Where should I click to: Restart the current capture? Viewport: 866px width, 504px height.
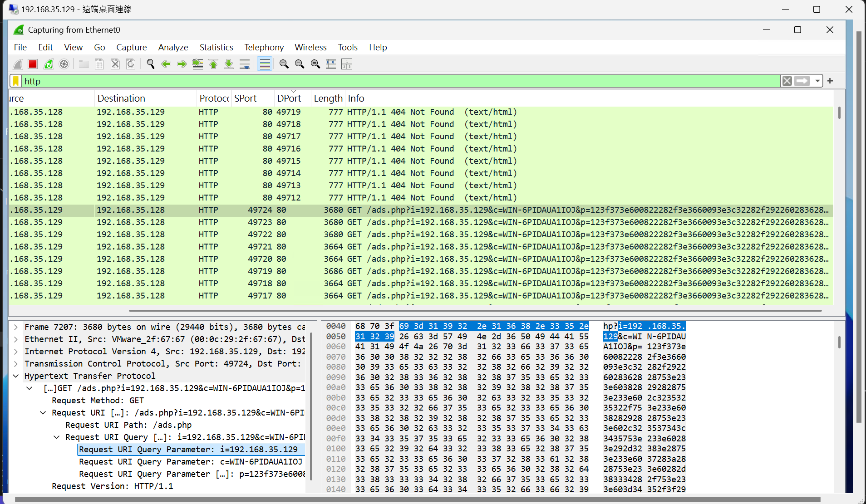click(x=48, y=64)
